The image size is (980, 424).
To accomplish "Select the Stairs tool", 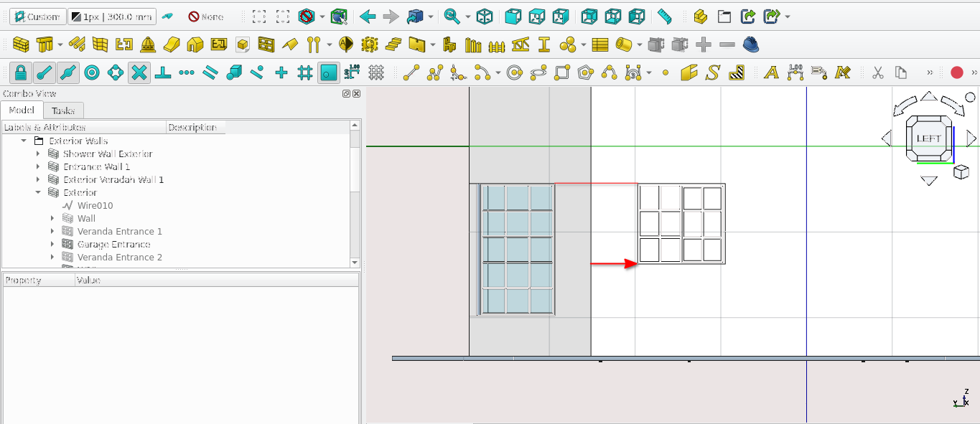I will [393, 45].
